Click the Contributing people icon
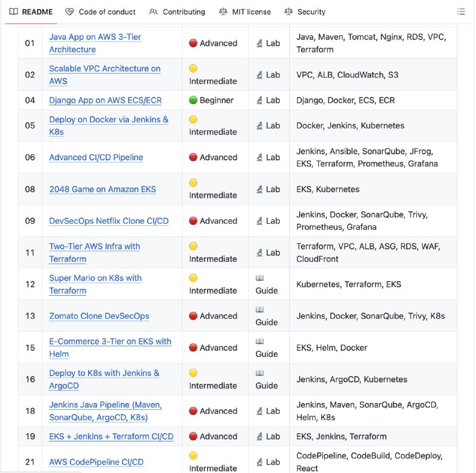 (154, 12)
